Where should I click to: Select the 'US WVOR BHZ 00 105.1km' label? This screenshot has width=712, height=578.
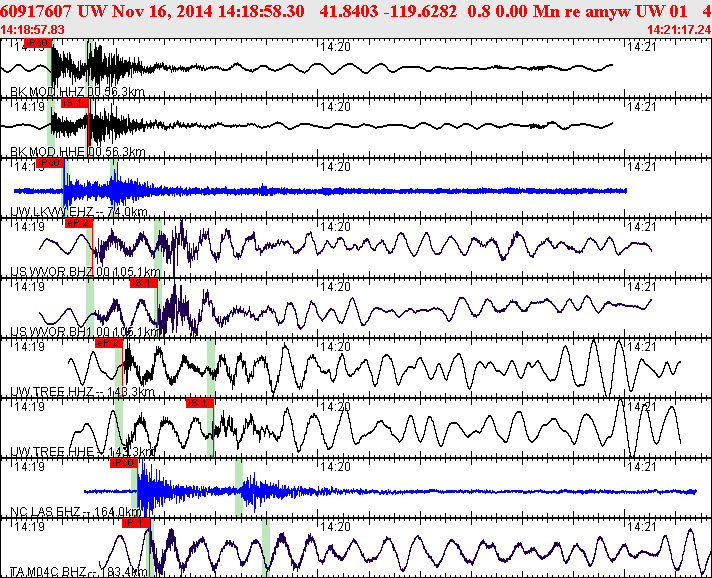(x=85, y=272)
